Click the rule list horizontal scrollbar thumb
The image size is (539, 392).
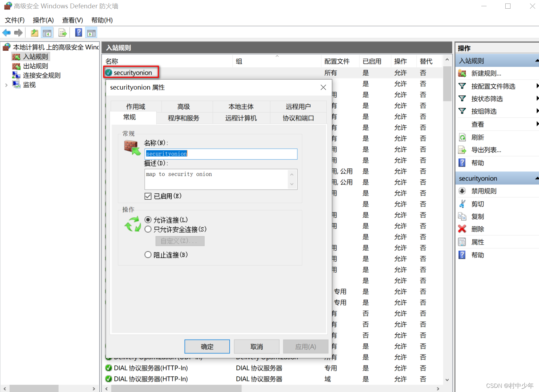176,389
